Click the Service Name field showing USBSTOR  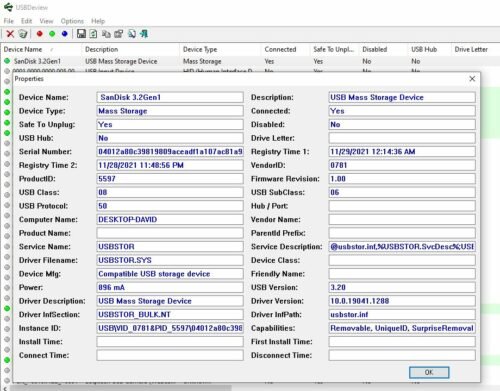click(170, 247)
